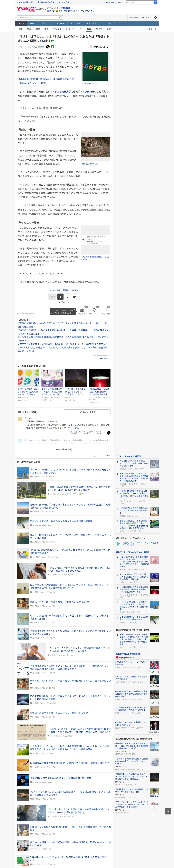This screenshot has height=868, width=174.
Task: Open the エキスパート navigation tab
Action: click(x=58, y=24)
